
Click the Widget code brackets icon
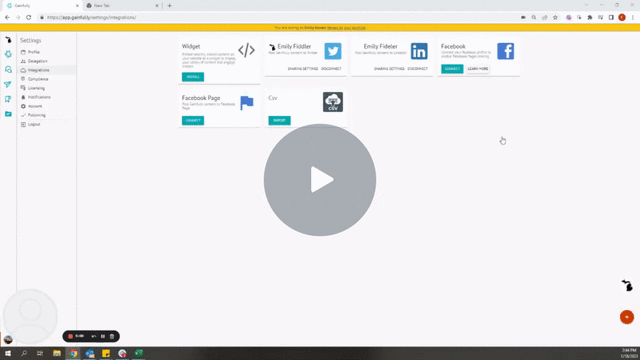click(x=247, y=50)
